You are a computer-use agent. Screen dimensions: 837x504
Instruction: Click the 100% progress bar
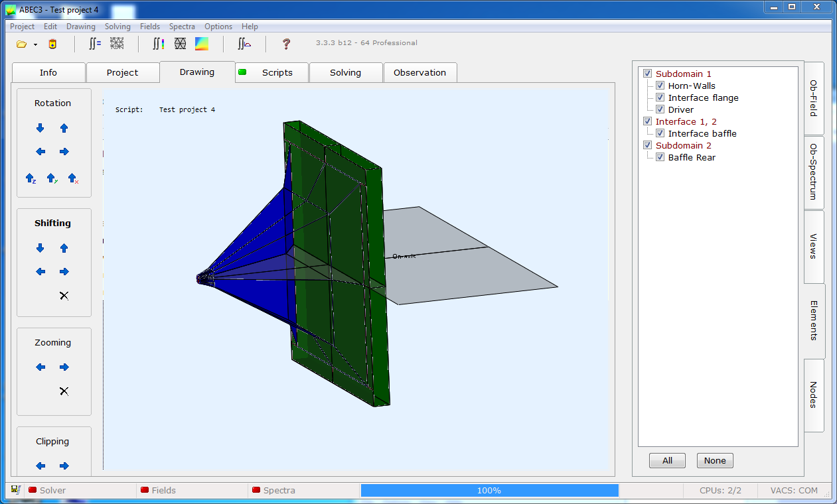(489, 490)
